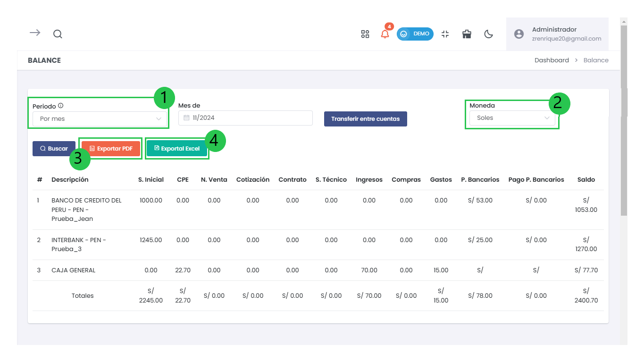Click the briefcase icon in the header
Screen dimensions: 644x362
[467, 34]
